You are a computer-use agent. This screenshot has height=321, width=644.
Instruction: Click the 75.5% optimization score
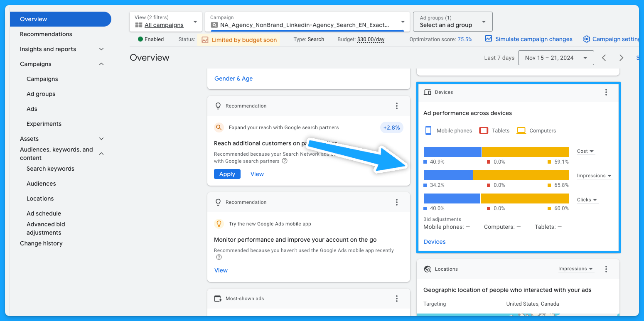tap(465, 39)
